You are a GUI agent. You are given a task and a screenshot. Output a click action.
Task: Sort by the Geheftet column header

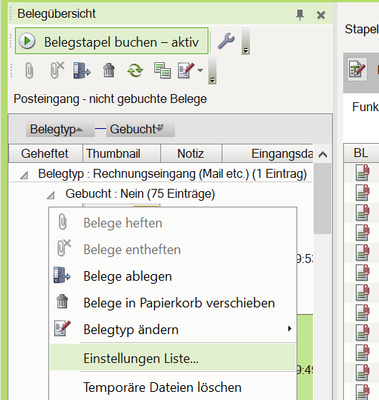pos(45,154)
